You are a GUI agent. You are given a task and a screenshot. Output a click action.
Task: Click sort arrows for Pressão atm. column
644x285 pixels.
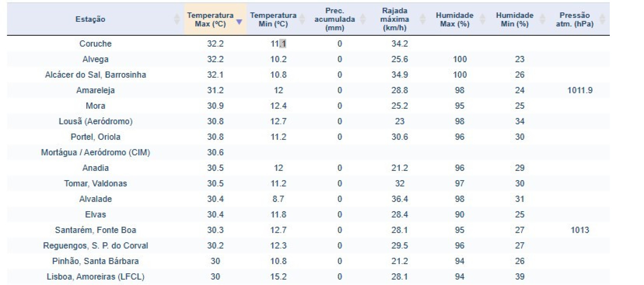tap(602, 19)
